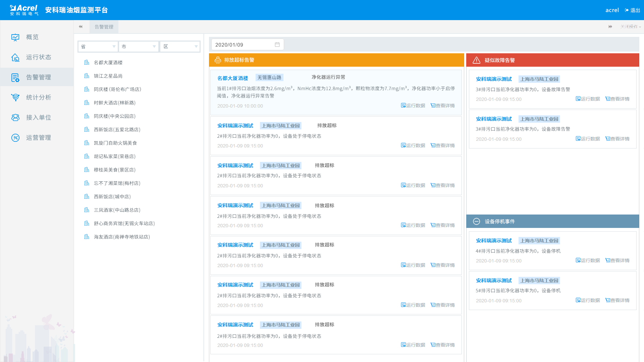The image size is (644, 362).
Task: Open the 省 province dropdown
Action: click(x=98, y=47)
